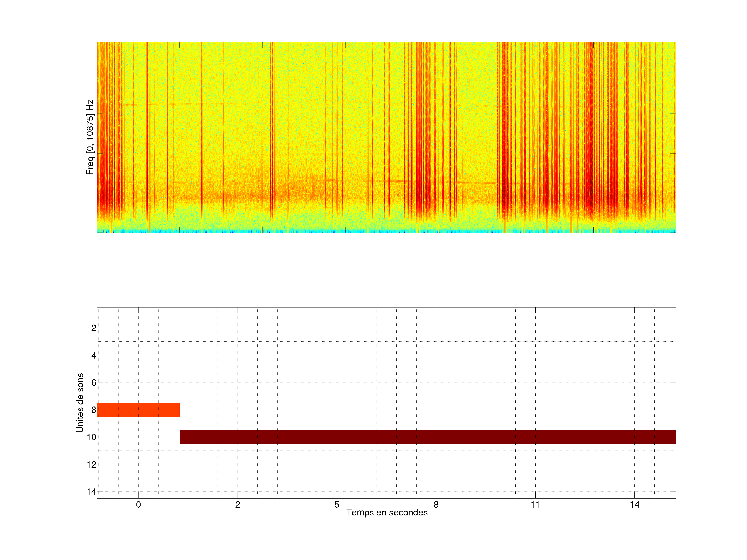This screenshot has height=560, width=747.
Task: Click the dark red bar at unit 10
Action: pyautogui.click(x=427, y=437)
